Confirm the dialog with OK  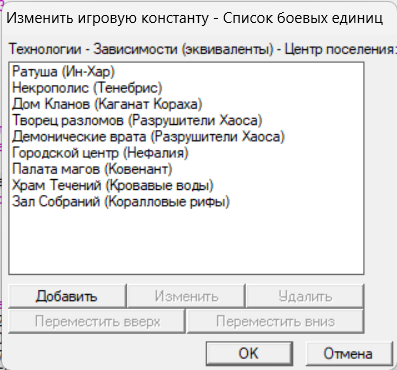[x=249, y=354]
